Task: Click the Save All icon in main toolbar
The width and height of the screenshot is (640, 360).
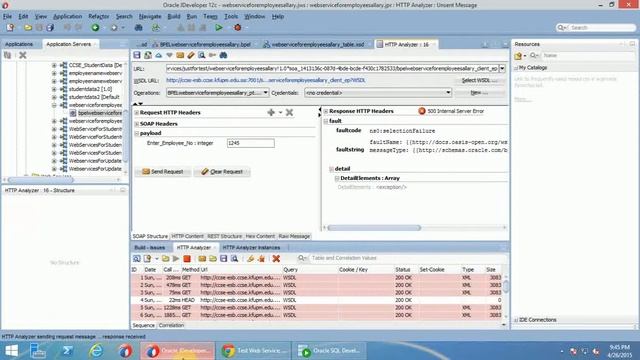Action: click(50, 28)
